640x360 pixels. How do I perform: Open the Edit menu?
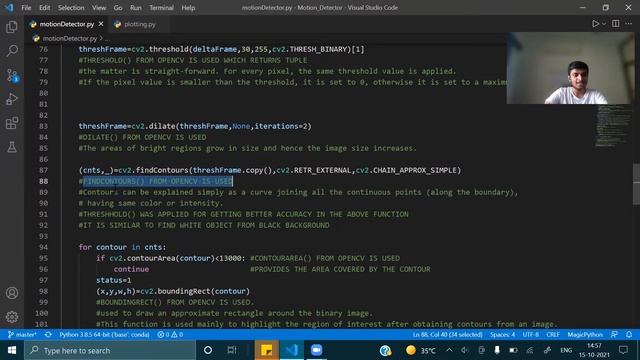pyautogui.click(x=44, y=8)
